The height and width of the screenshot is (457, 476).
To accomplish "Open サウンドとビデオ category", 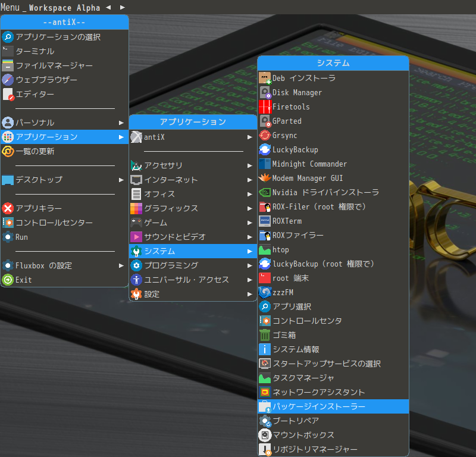I will point(193,237).
